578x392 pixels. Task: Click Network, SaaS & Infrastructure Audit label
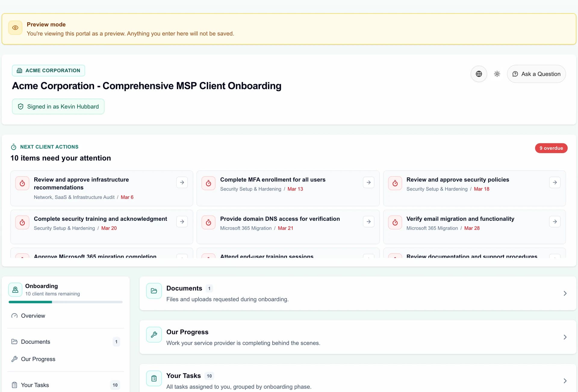(x=74, y=197)
